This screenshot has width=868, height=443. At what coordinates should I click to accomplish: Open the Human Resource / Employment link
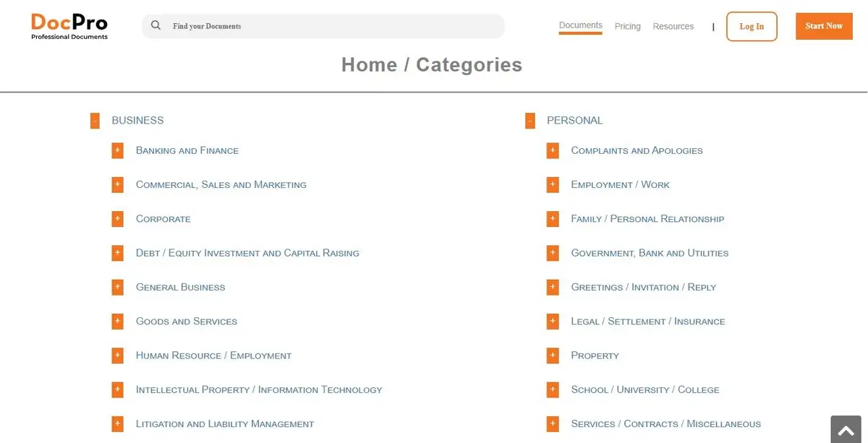pyautogui.click(x=213, y=356)
